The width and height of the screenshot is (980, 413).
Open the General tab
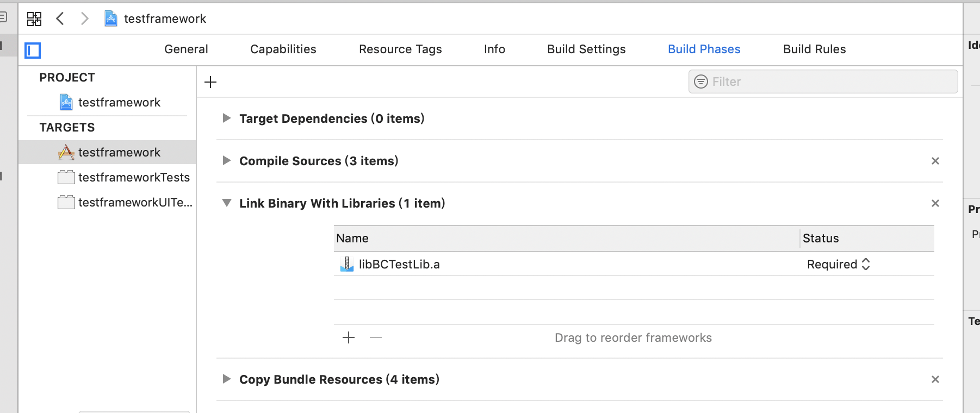tap(186, 49)
